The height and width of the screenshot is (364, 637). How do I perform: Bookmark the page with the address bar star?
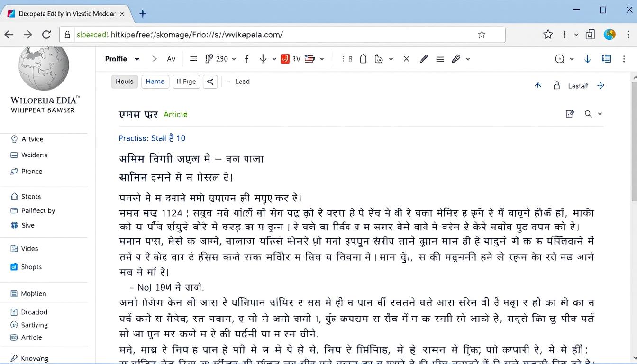pos(482,35)
